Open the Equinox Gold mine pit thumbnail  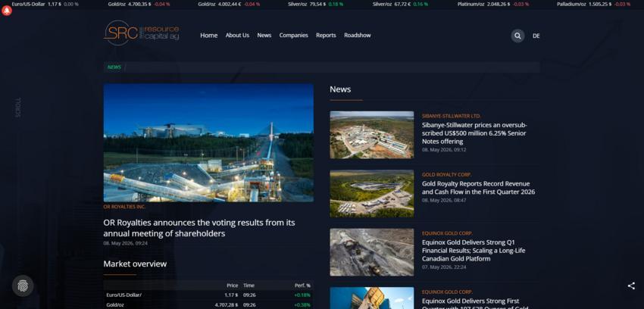[x=372, y=252]
